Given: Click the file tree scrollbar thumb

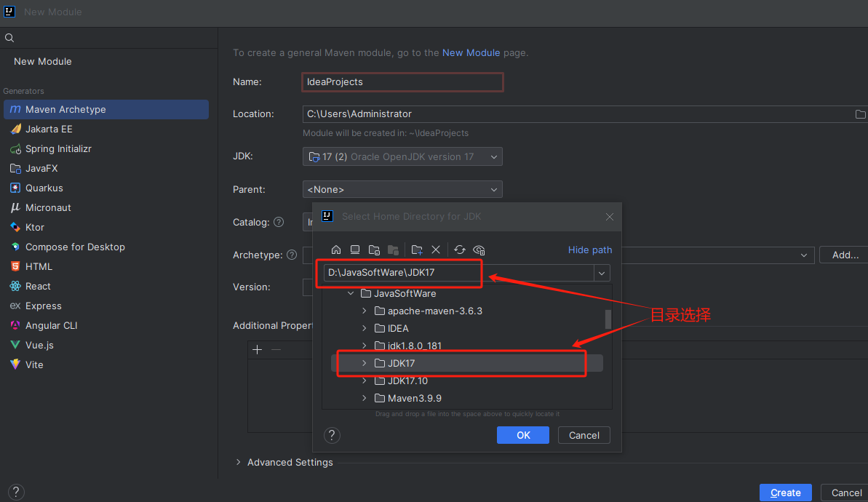Looking at the screenshot, I should (608, 319).
